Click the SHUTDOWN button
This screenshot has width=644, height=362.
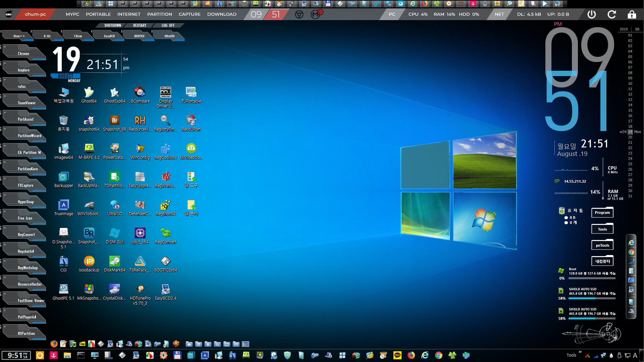coord(112,25)
